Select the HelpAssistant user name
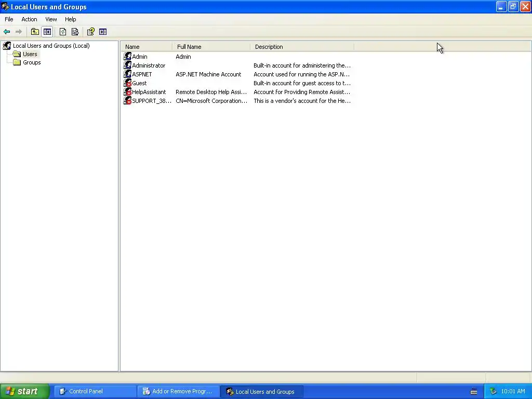This screenshot has height=399, width=532. (149, 92)
